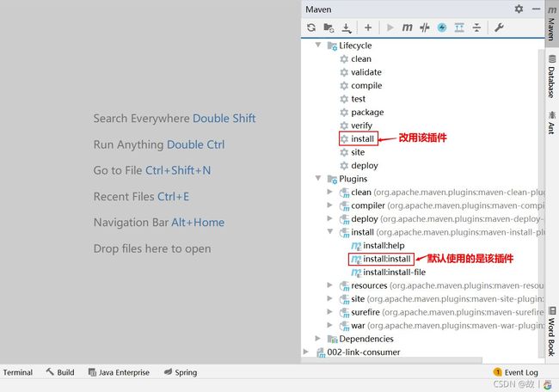Open Maven Settings wrench icon
Viewport: 559px width, 392px height.
pos(499,28)
